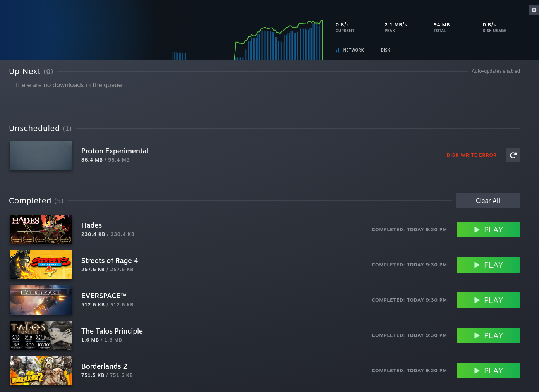Click the 0 B/s current speed value

342,24
